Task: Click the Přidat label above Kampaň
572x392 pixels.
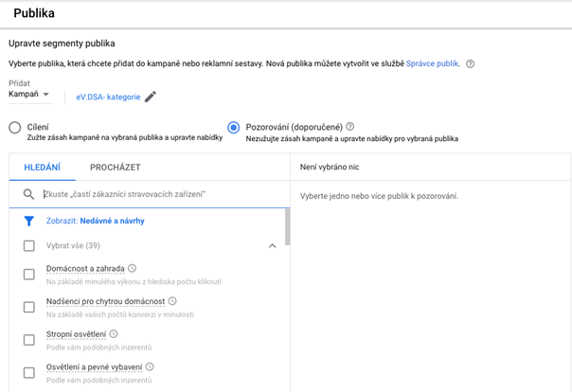Action: [19, 83]
